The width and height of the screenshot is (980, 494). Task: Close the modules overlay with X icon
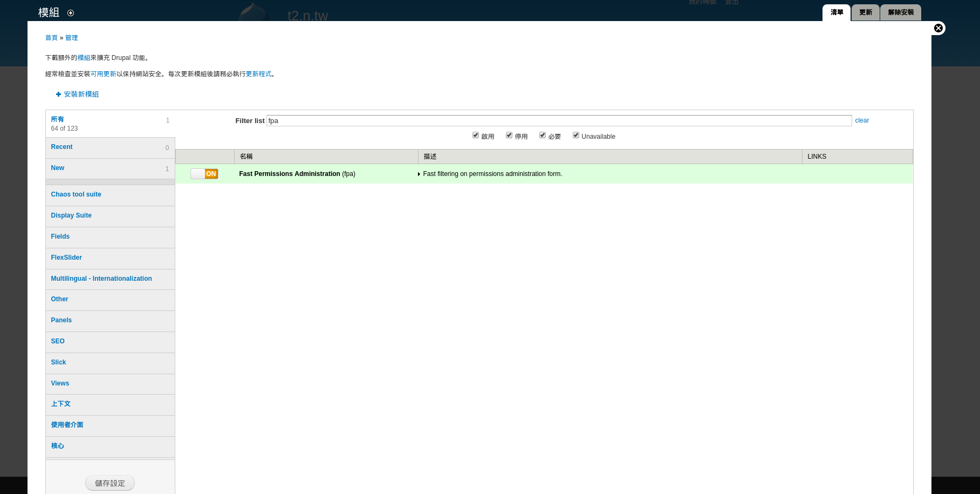(938, 28)
